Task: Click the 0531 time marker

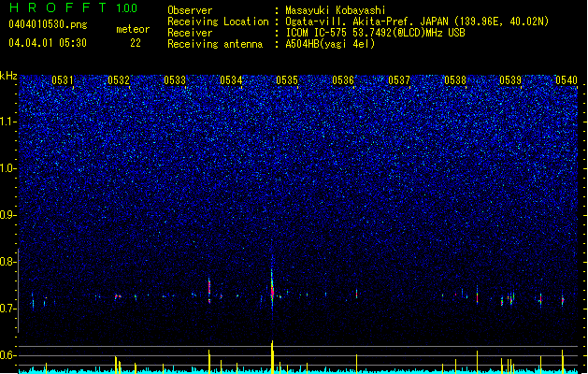Action: [63, 79]
